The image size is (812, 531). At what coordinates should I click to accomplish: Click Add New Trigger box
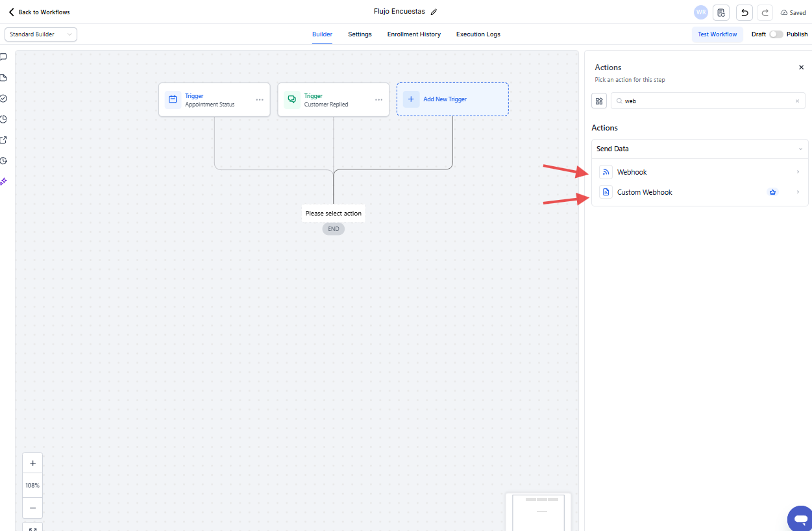[452, 99]
